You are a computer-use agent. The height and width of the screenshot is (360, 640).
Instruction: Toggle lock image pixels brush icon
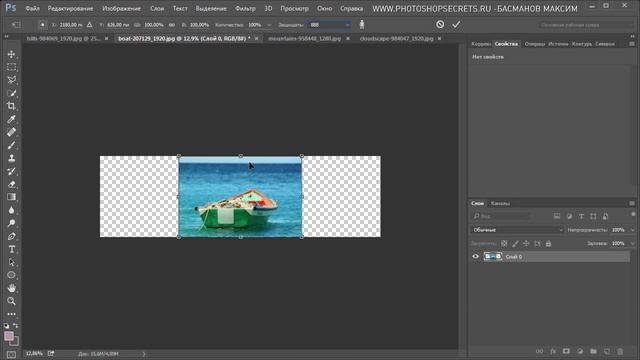click(515, 244)
